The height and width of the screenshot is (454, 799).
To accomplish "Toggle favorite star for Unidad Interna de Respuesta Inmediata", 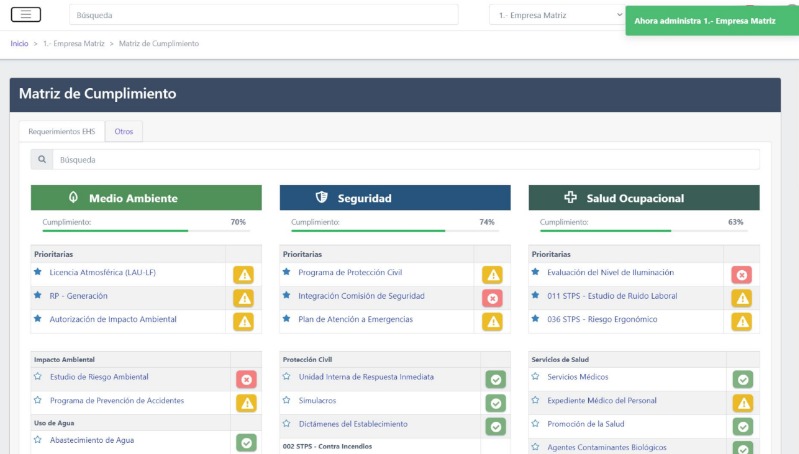I will tap(287, 377).
